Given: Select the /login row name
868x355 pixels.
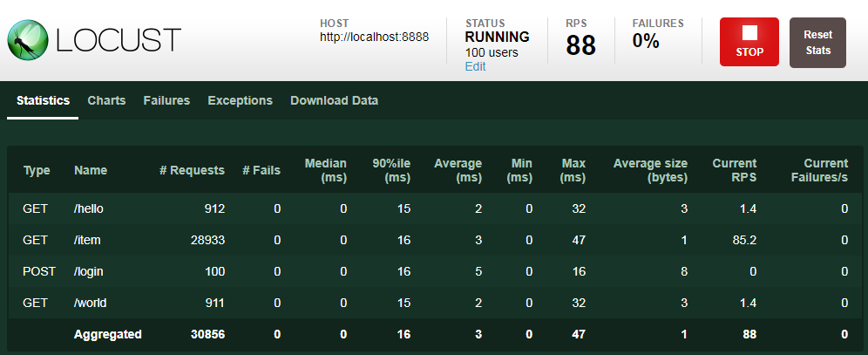Looking at the screenshot, I should [x=89, y=271].
